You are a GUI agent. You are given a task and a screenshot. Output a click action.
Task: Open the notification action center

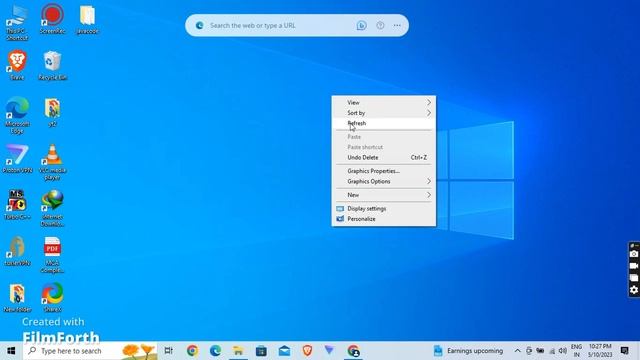(624, 351)
